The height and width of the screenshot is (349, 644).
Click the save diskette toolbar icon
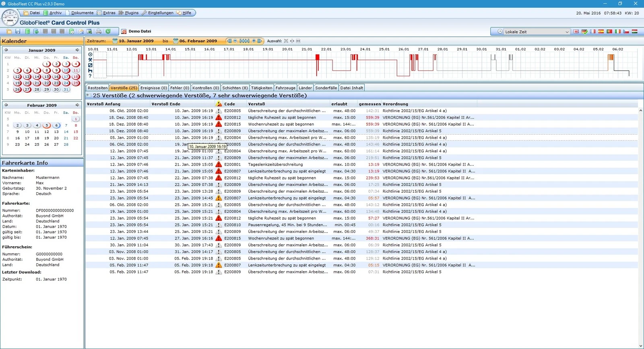[18, 31]
